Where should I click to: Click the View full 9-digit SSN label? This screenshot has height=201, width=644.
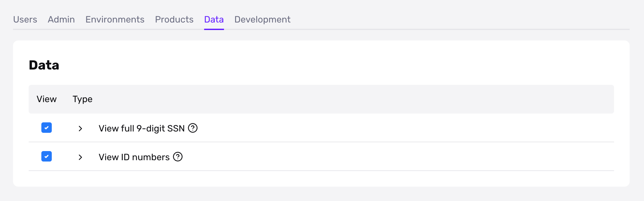(x=142, y=128)
